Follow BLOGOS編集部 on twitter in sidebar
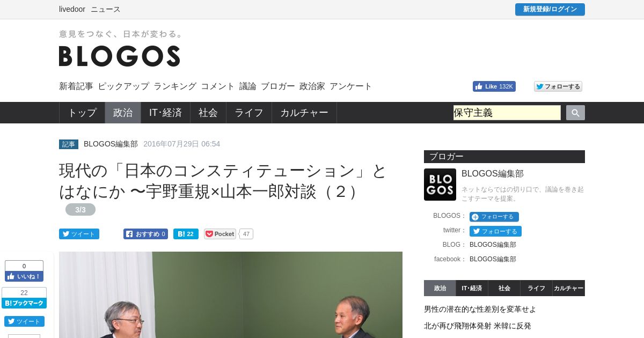This screenshot has height=338, width=644. 495,231
